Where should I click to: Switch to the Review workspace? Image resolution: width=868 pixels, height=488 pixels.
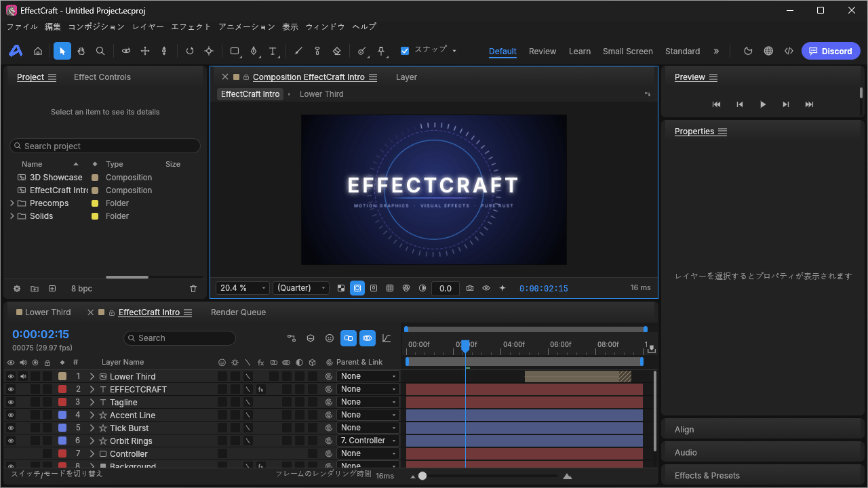pyautogui.click(x=542, y=52)
